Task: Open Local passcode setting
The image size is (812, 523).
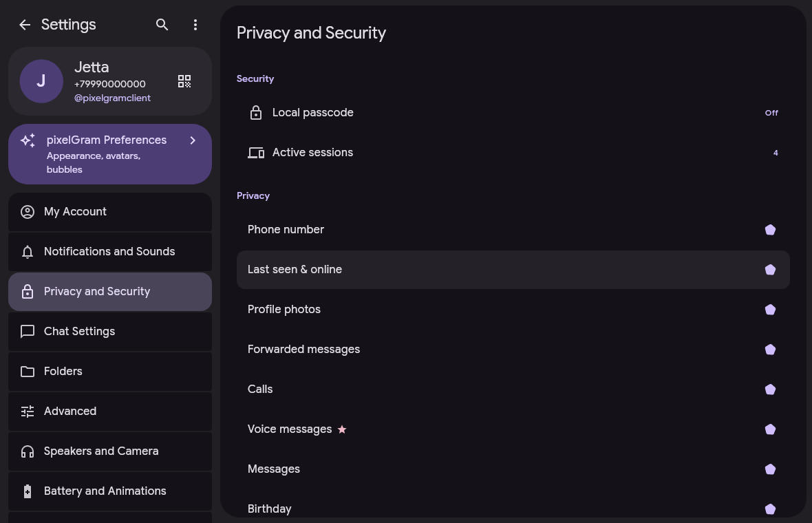Action: (x=513, y=112)
